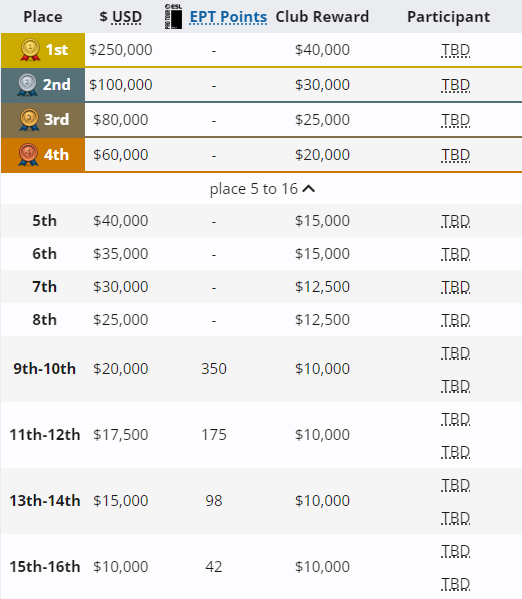Click the USD currency header abbreviation
522x599 pixels.
point(127,17)
